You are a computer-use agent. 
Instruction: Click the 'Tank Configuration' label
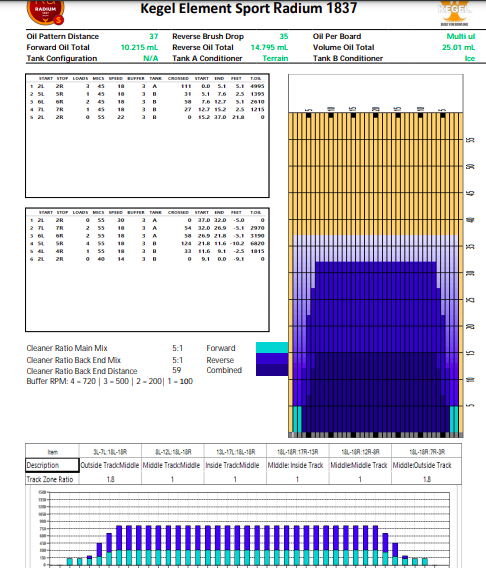coord(62,58)
